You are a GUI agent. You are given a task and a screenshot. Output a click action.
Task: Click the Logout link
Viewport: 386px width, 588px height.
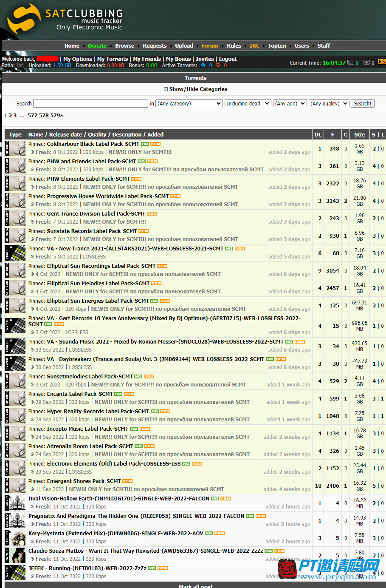pos(228,59)
